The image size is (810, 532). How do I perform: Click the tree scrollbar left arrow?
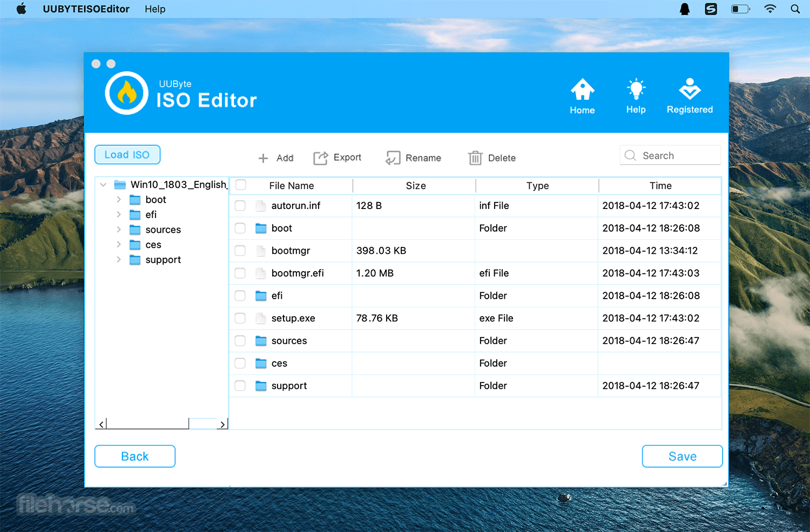(102, 425)
